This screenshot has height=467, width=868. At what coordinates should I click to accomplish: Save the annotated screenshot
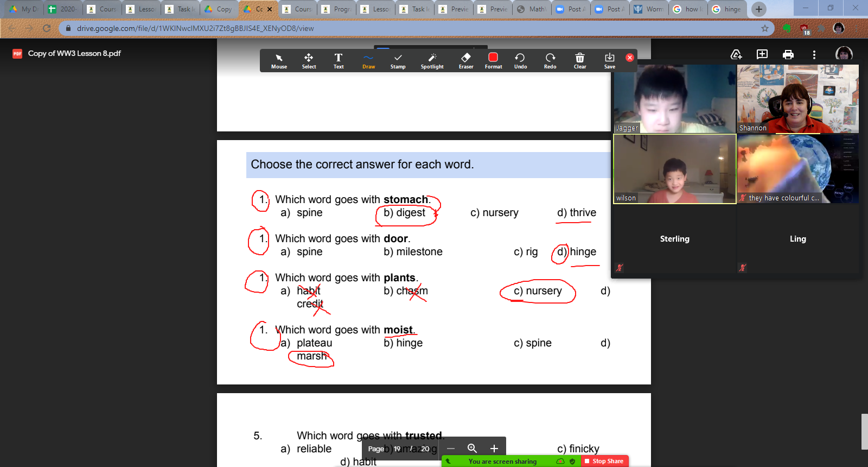tap(610, 61)
